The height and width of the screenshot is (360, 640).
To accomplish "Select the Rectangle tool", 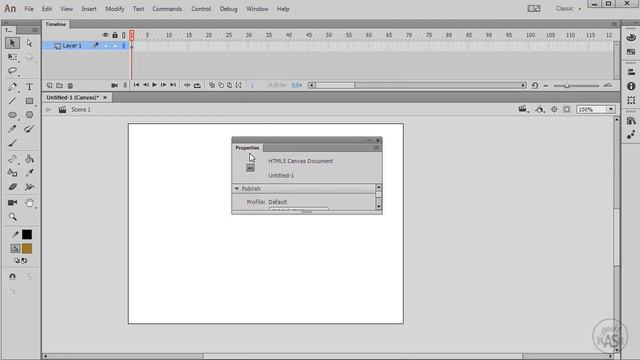I will pos(29,101).
